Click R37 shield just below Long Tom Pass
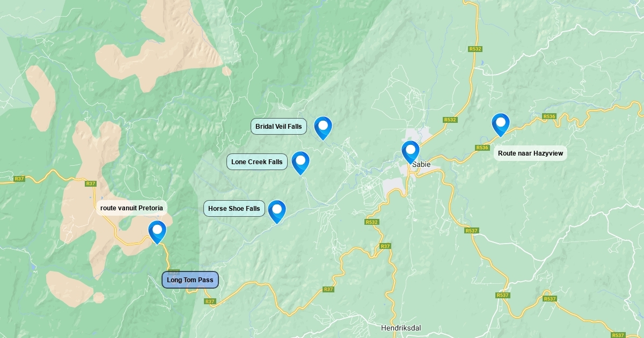The height and width of the screenshot is (338, 644). point(210,302)
